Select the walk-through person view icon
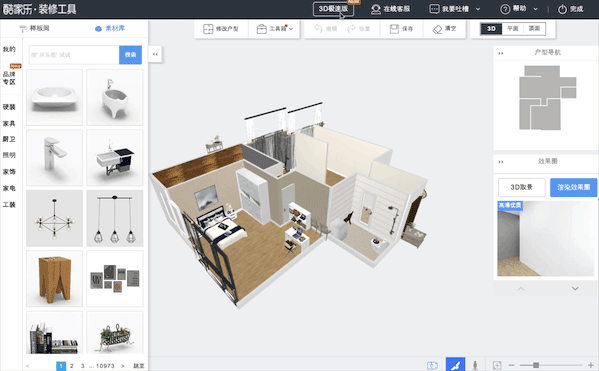Viewport: 599px width, 371px height. tap(475, 365)
